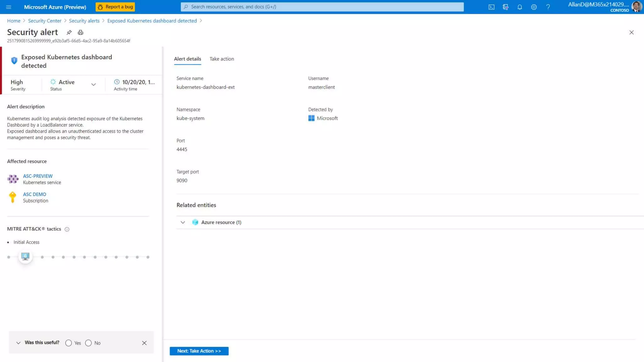Click the help question mark icon
The image size is (644, 362).
click(x=548, y=7)
